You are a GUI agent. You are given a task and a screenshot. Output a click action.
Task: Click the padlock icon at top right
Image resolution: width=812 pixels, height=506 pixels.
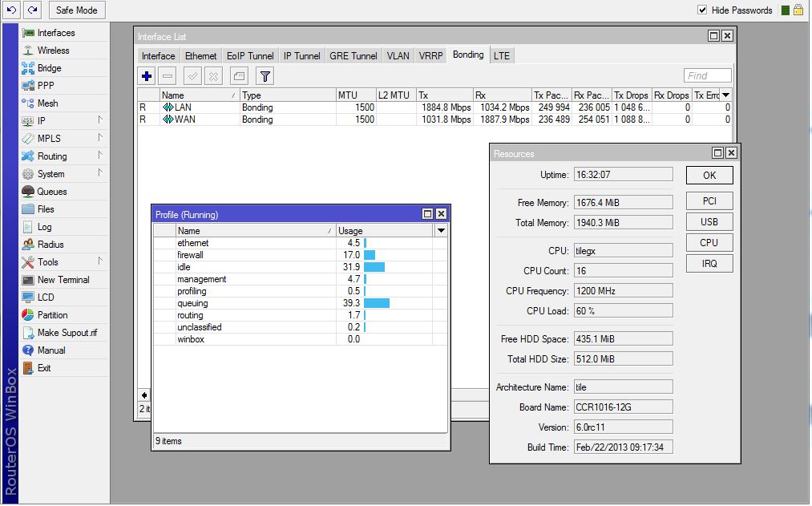point(799,10)
